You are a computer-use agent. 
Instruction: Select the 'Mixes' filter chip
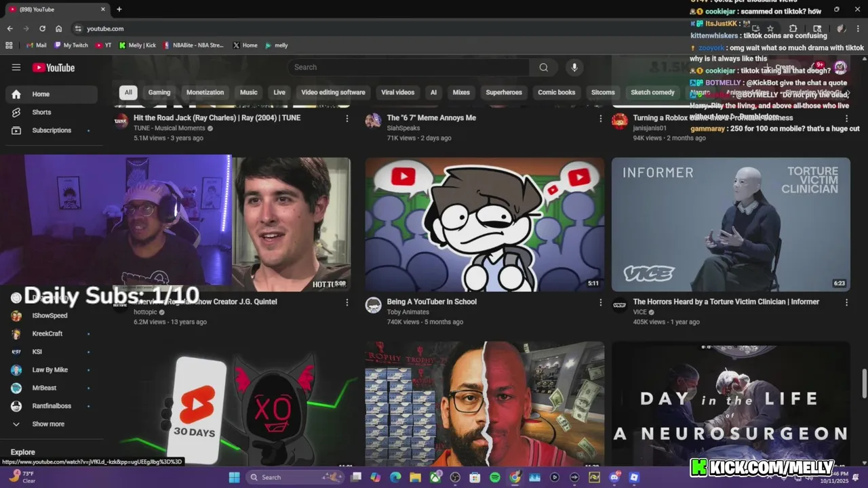pyautogui.click(x=461, y=93)
